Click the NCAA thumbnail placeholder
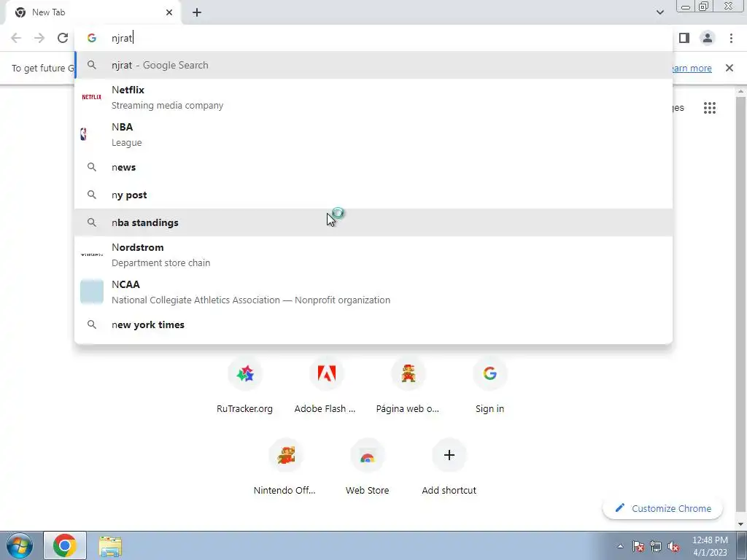Image resolution: width=747 pixels, height=560 pixels. [91, 292]
